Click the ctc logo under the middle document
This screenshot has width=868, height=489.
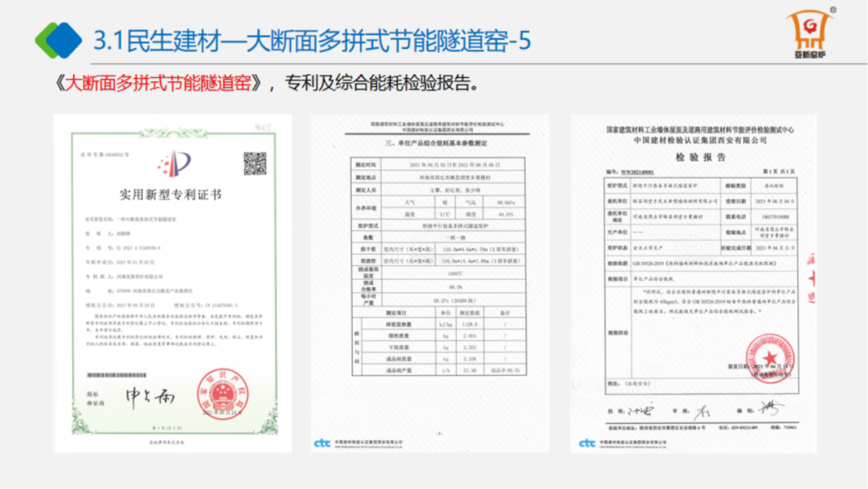pos(321,443)
